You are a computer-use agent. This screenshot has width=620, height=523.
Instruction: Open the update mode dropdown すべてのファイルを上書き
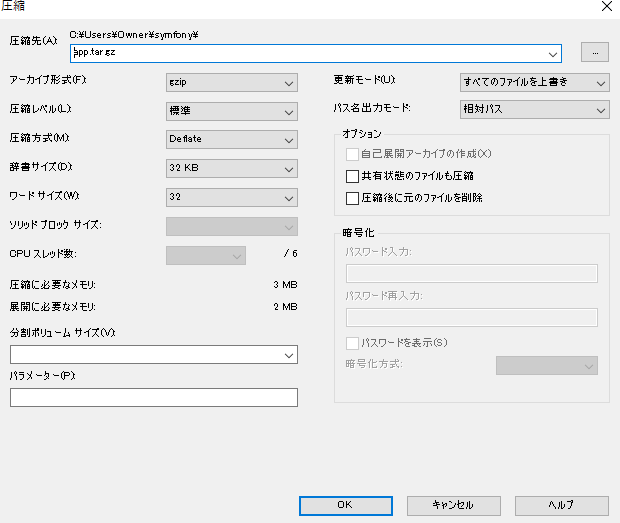coord(535,82)
